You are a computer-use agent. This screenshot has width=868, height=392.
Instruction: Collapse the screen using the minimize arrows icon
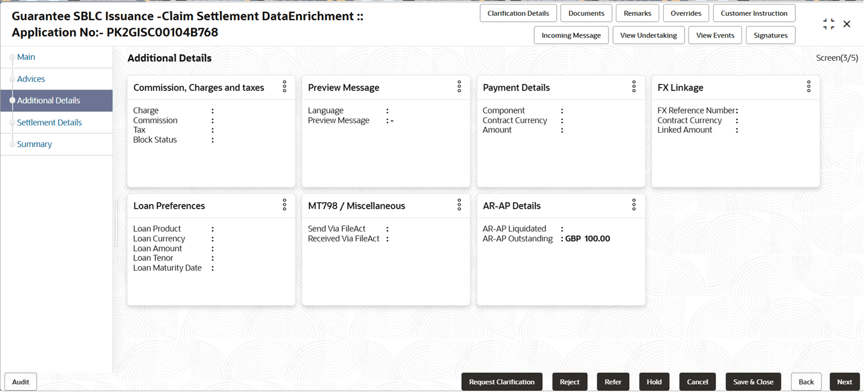(x=829, y=24)
